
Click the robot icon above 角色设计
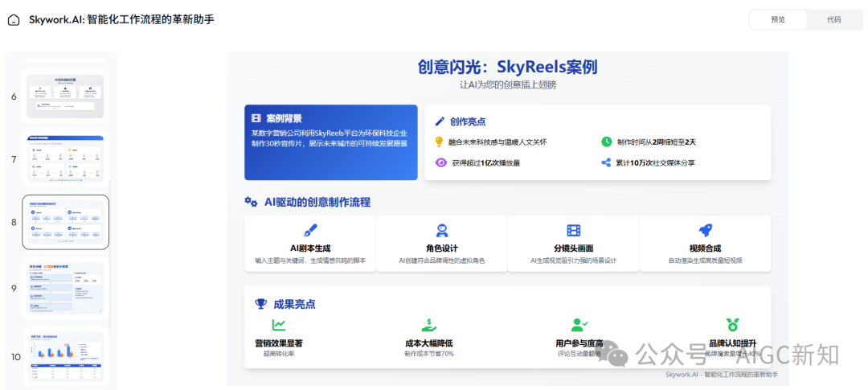point(442,231)
